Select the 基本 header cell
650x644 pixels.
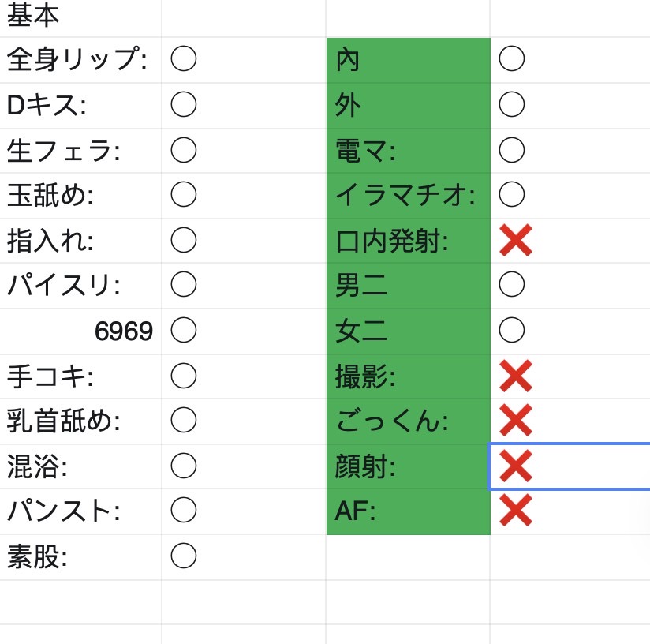click(x=80, y=17)
